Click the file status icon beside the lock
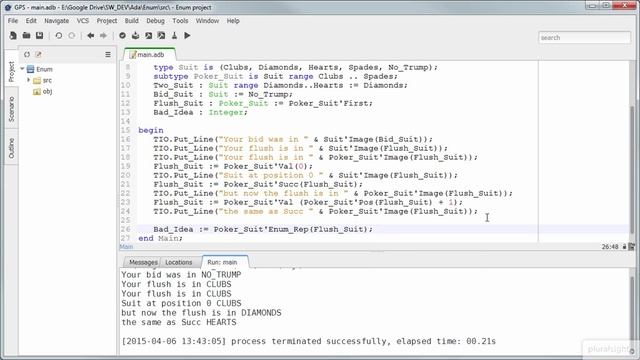The image size is (640, 360). 632,247
